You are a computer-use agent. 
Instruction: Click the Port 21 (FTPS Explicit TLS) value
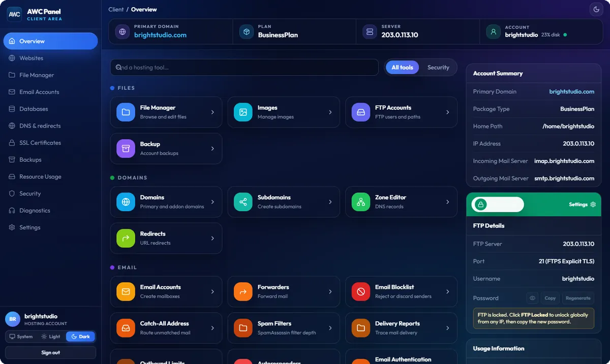pos(566,261)
